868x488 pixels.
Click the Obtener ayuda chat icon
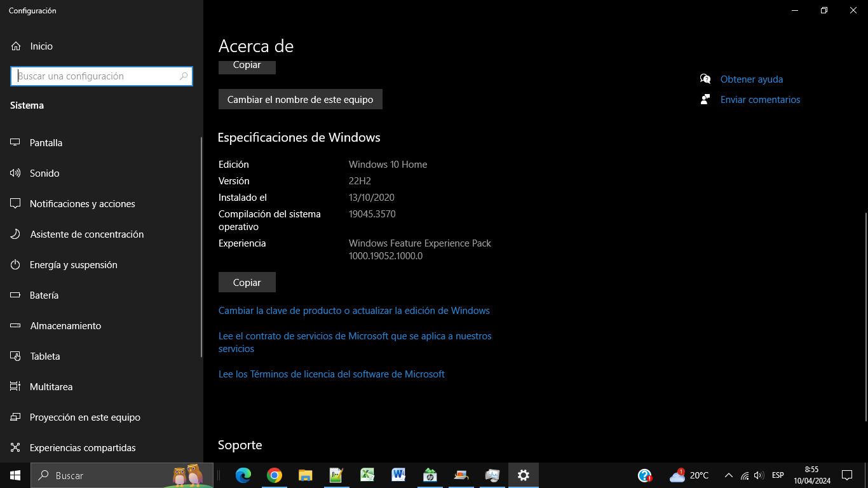pyautogui.click(x=705, y=79)
